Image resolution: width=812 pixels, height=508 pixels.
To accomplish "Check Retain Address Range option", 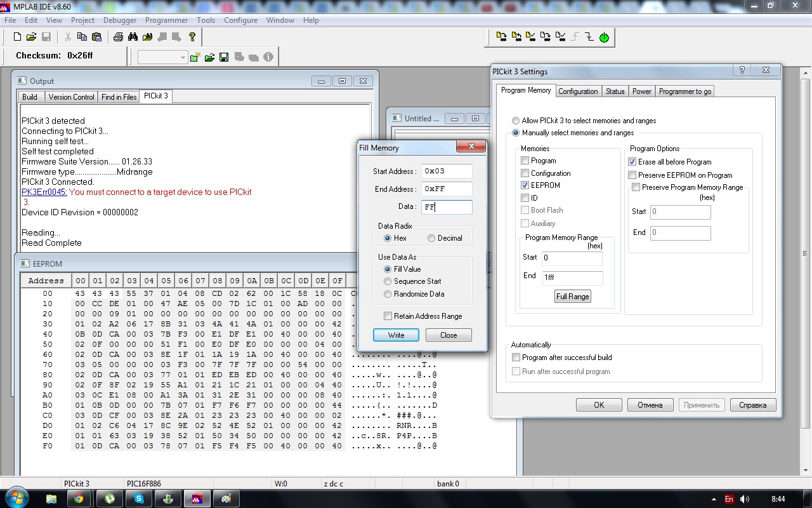I will coord(388,316).
